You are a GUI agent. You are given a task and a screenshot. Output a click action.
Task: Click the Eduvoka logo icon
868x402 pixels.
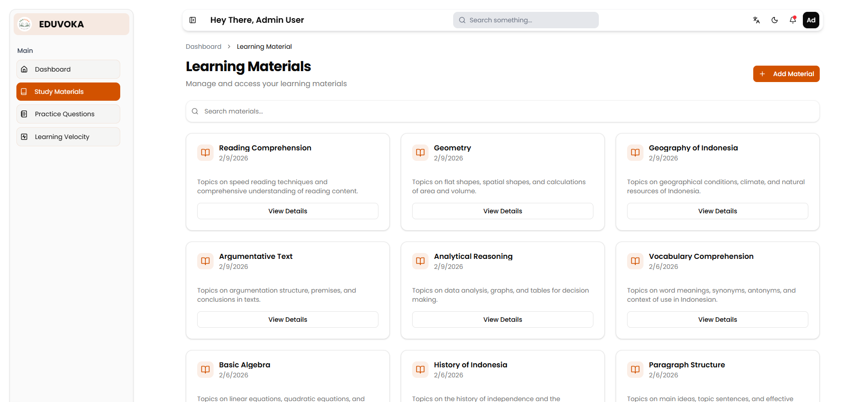(25, 24)
